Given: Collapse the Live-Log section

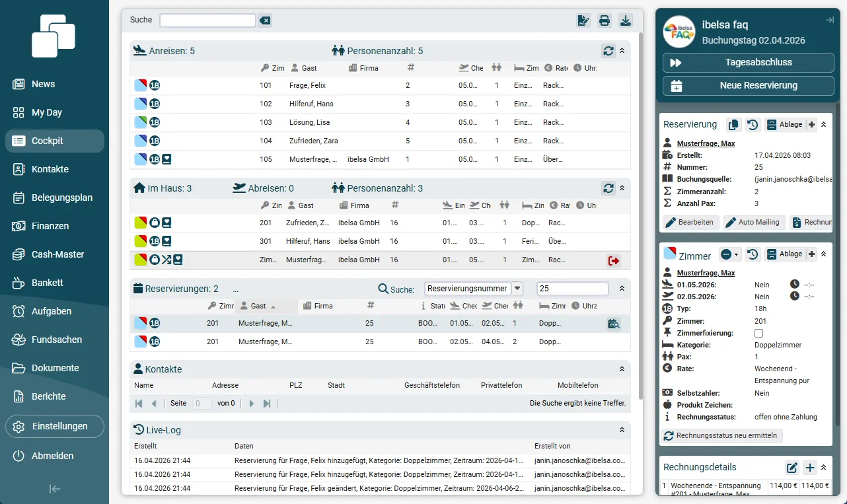Looking at the screenshot, I should pos(622,430).
